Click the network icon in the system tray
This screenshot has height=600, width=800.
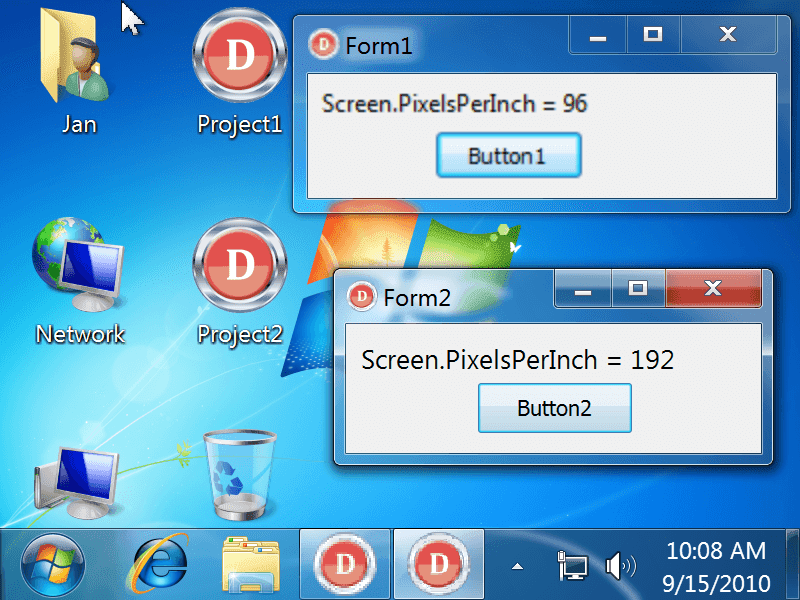tap(573, 565)
